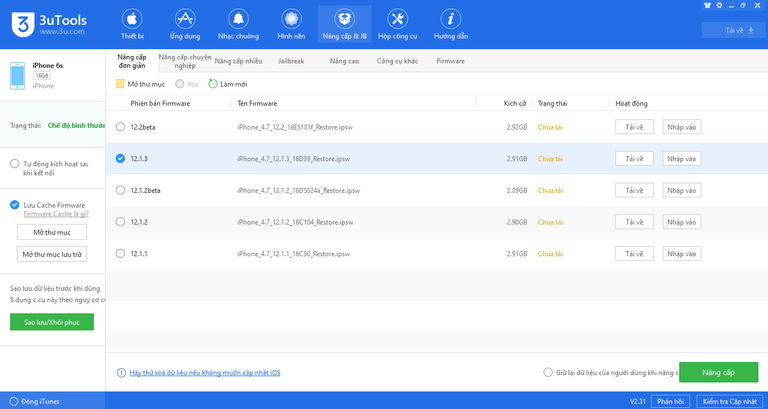The height and width of the screenshot is (409, 768).
Task: Switch to the Jailbreak tab
Action: (291, 61)
